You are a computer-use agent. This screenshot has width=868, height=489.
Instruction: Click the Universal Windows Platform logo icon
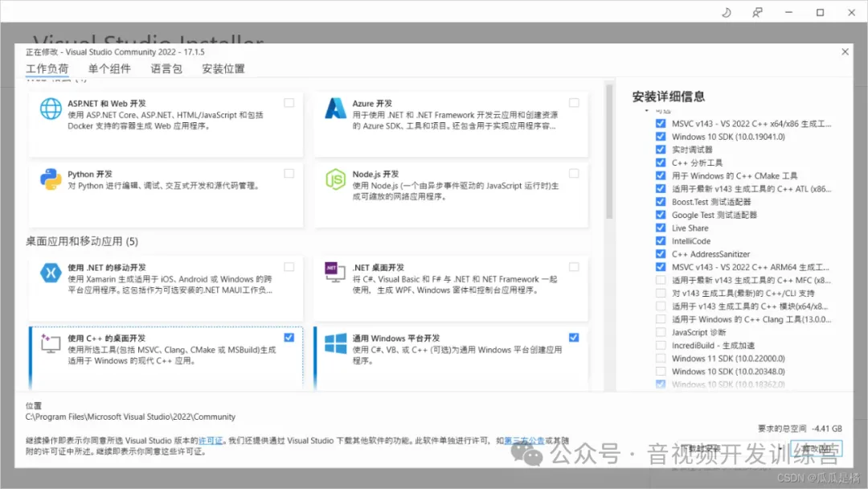pyautogui.click(x=335, y=343)
